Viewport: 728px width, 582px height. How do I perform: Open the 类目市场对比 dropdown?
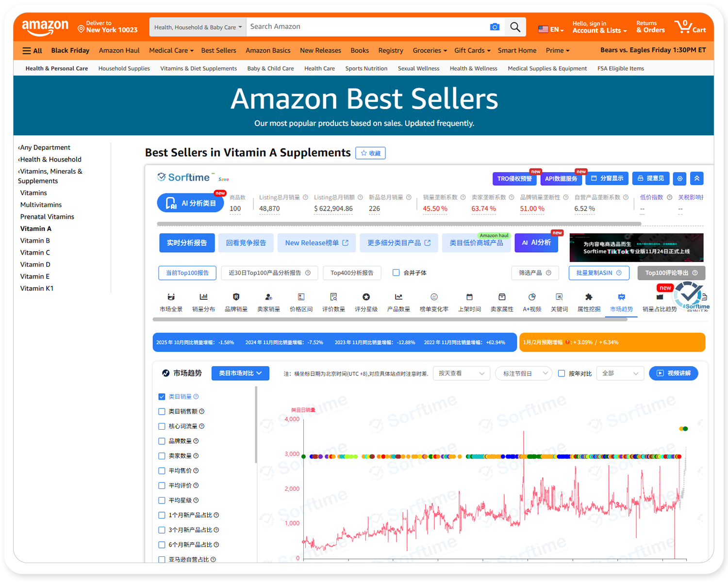[x=240, y=373]
